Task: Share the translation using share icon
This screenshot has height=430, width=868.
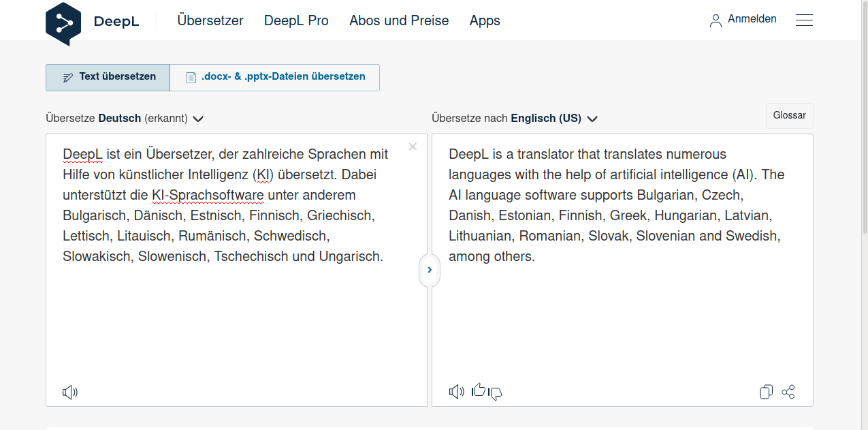Action: (788, 392)
